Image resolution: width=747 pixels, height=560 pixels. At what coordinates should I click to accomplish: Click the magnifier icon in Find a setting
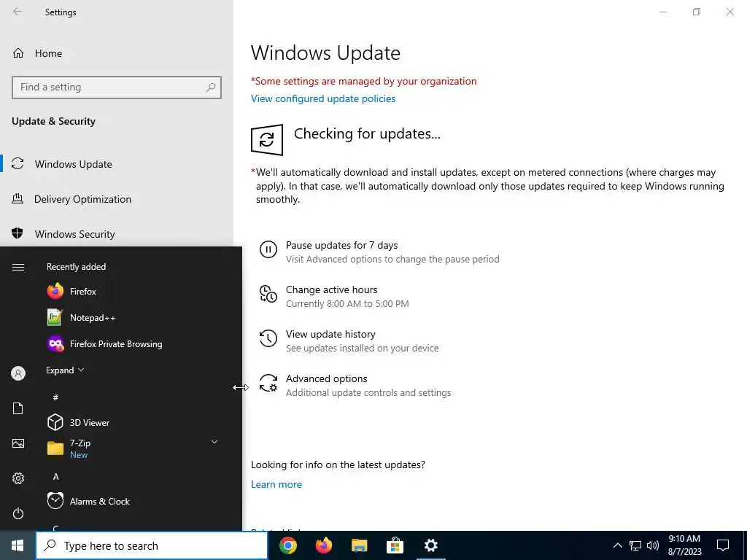point(211,87)
